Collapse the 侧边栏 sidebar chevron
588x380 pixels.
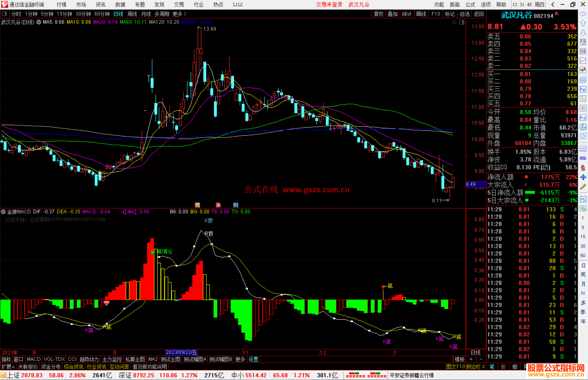pos(483,367)
